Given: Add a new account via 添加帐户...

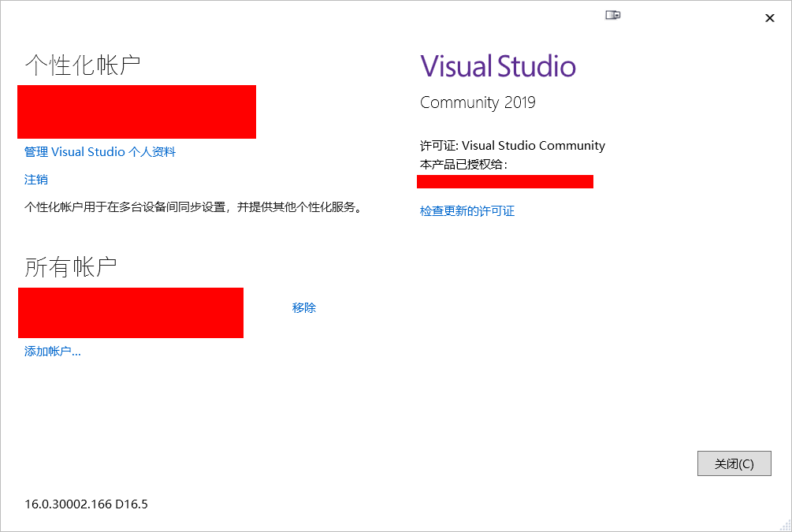Looking at the screenshot, I should click(51, 351).
